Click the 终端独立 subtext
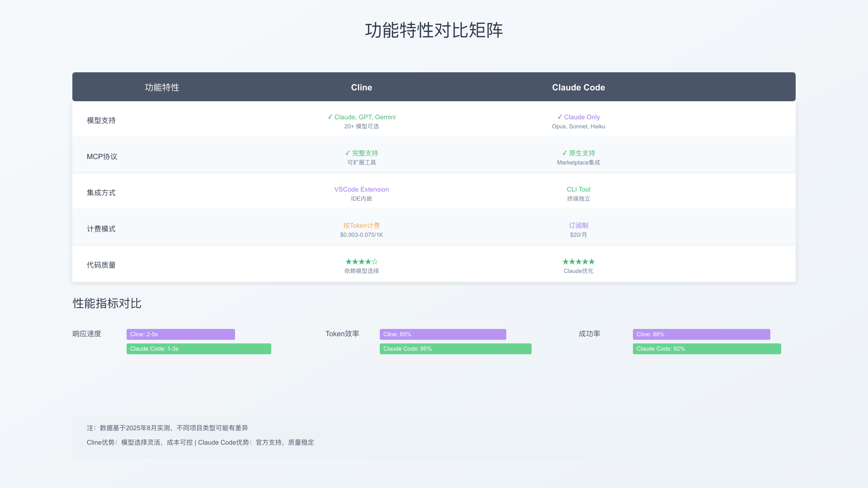Screen dimensions: 868x488 point(579,199)
